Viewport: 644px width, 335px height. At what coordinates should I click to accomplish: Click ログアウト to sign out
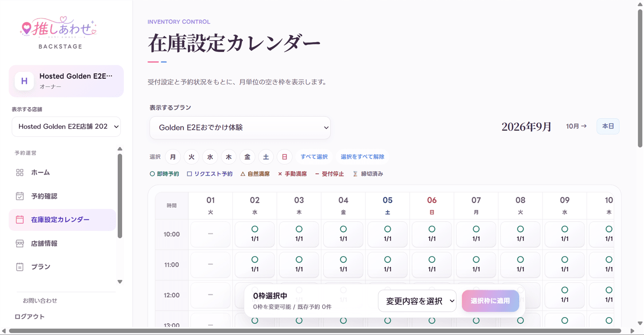[30, 316]
